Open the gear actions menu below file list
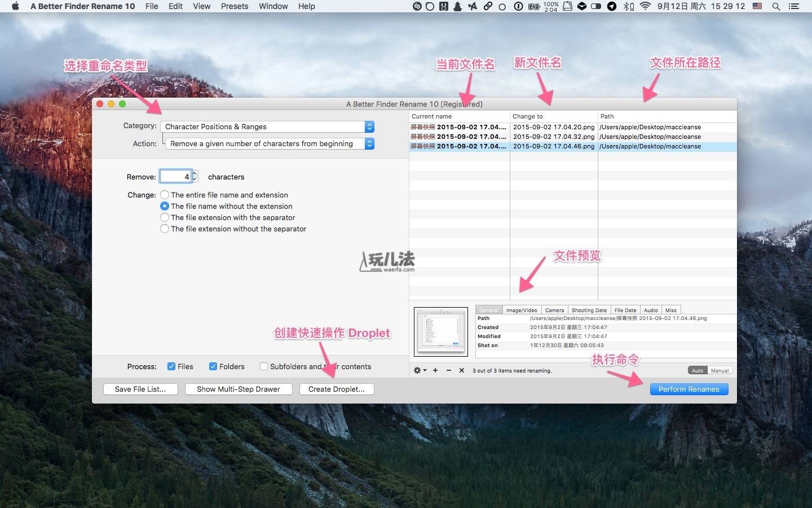 pyautogui.click(x=420, y=370)
